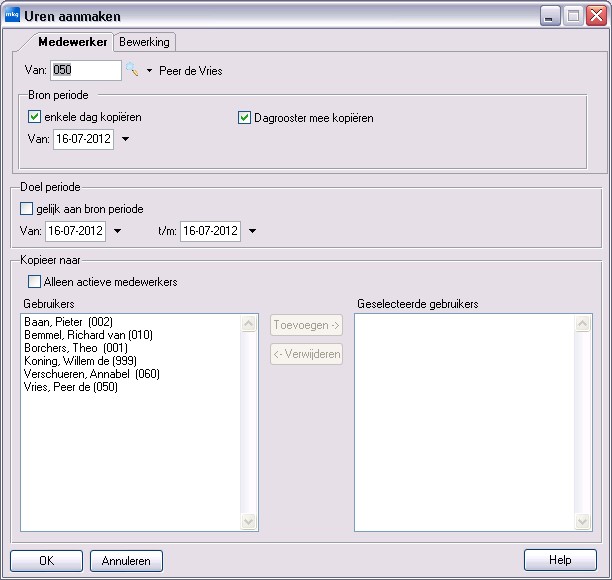Click the 'Toevoegen ->' button

[x=306, y=325]
